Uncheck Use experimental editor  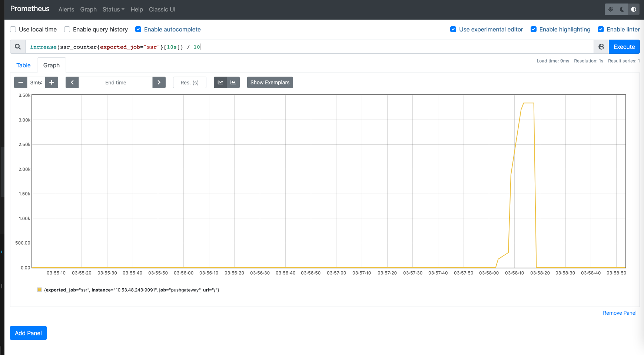click(x=453, y=29)
